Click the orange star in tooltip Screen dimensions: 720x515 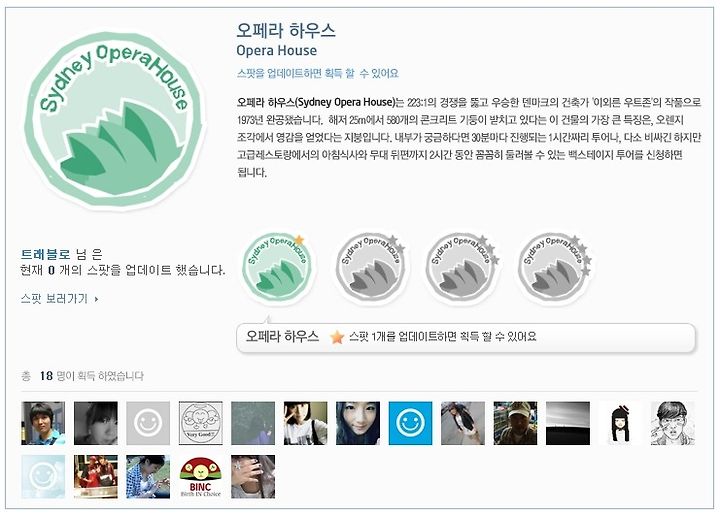tap(337, 337)
